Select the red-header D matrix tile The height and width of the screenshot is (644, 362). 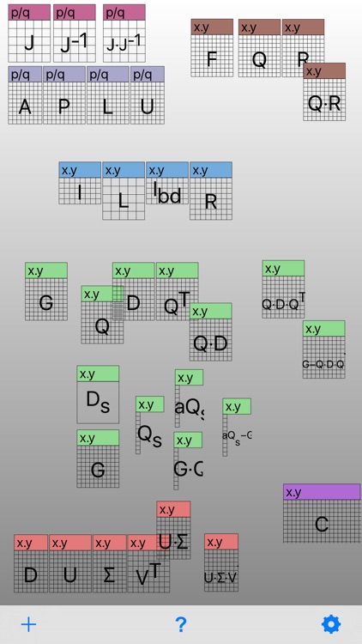click(x=31, y=563)
